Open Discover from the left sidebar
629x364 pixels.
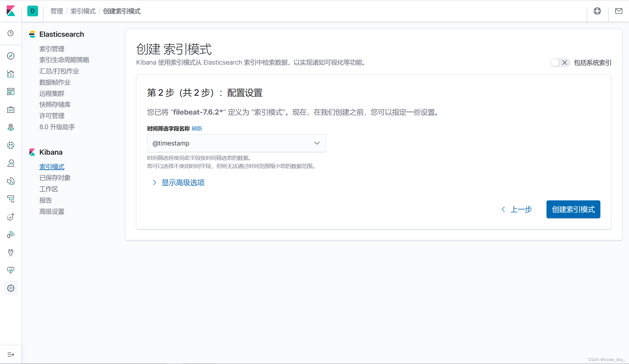click(11, 56)
